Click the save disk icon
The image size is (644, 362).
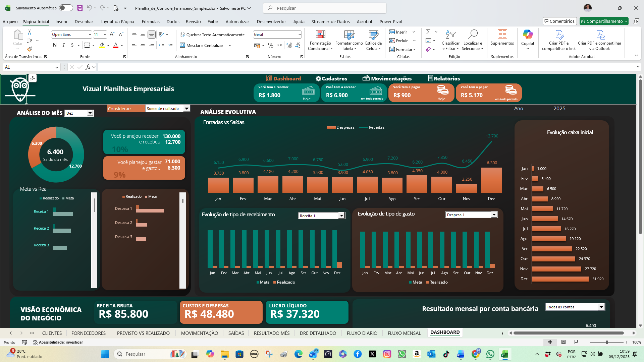pyautogui.click(x=79, y=8)
